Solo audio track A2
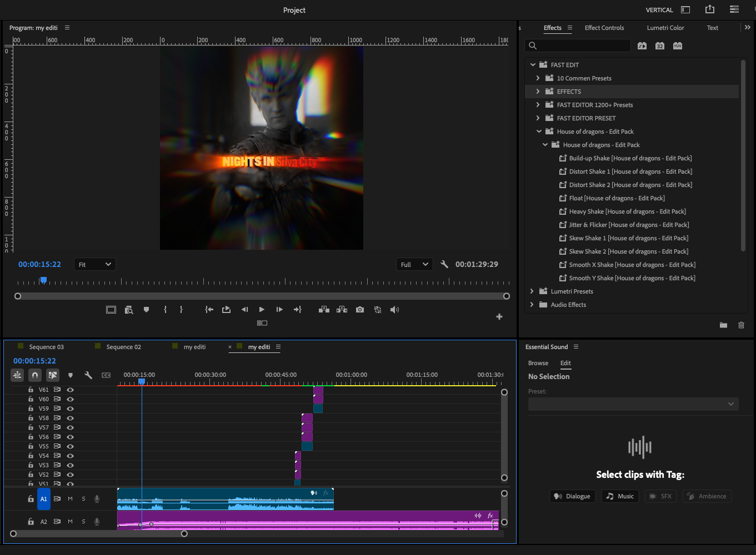 coord(83,522)
